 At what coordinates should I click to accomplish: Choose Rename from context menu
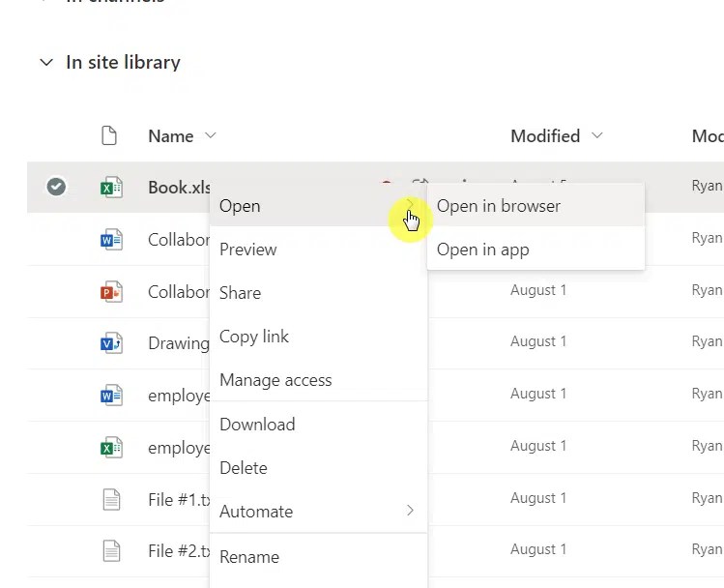pyautogui.click(x=319, y=557)
